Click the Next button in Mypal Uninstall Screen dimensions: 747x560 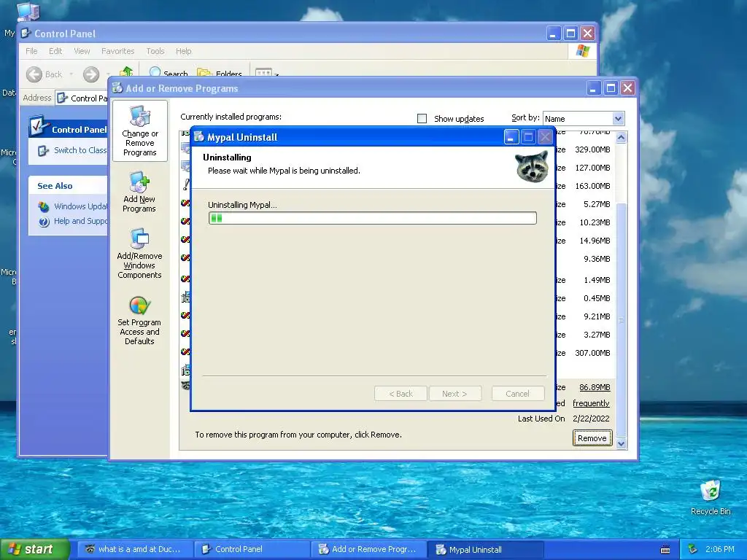(454, 394)
